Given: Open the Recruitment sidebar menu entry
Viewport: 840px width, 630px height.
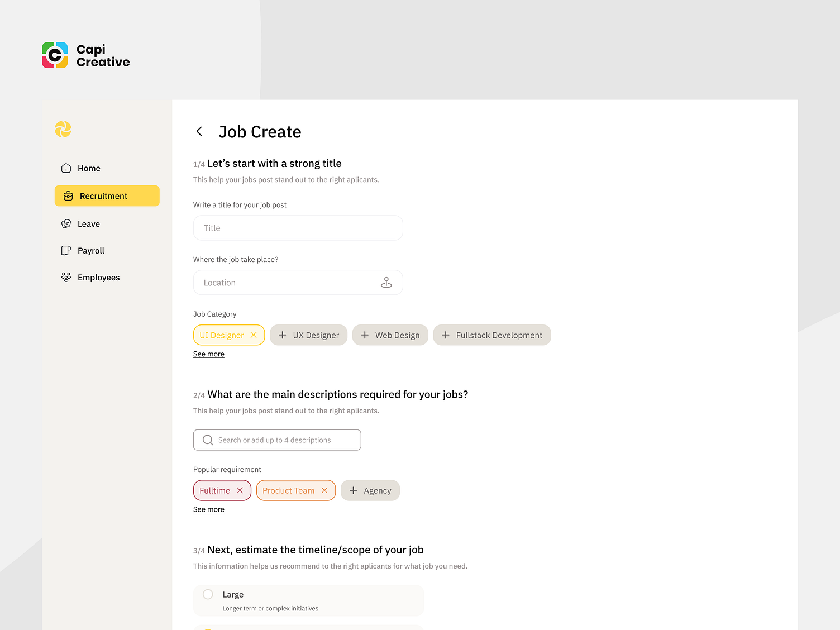Looking at the screenshot, I should (103, 195).
